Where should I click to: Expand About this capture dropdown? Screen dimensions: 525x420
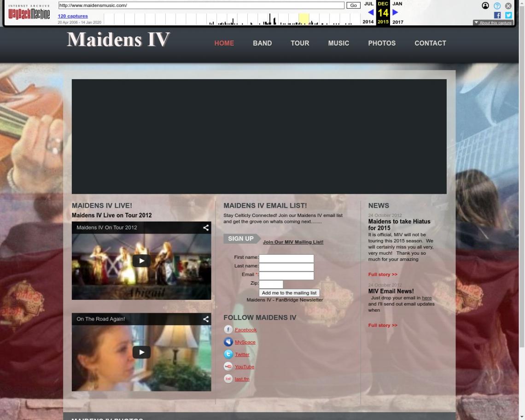(x=493, y=23)
